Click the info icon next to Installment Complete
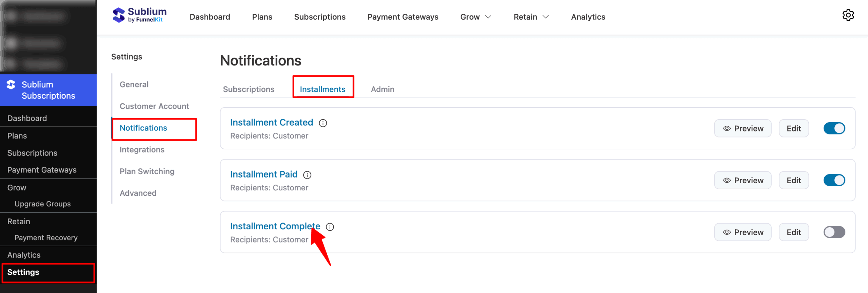The width and height of the screenshot is (868, 293). [330, 227]
